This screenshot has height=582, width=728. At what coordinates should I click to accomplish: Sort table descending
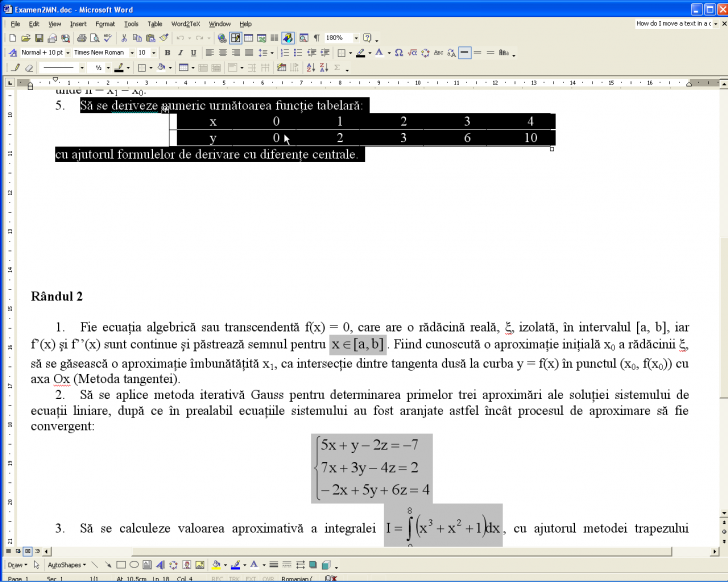coord(324,68)
